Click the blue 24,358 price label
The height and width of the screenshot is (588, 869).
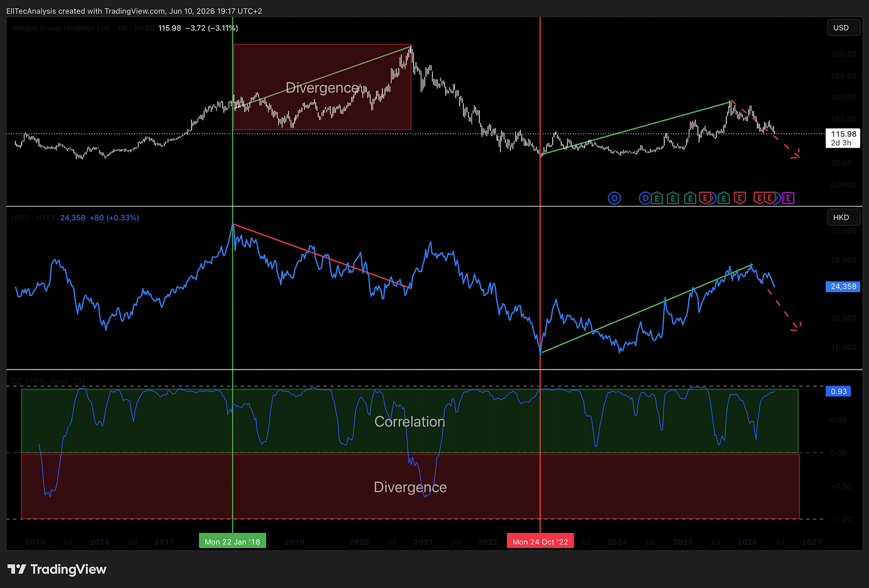(x=843, y=287)
